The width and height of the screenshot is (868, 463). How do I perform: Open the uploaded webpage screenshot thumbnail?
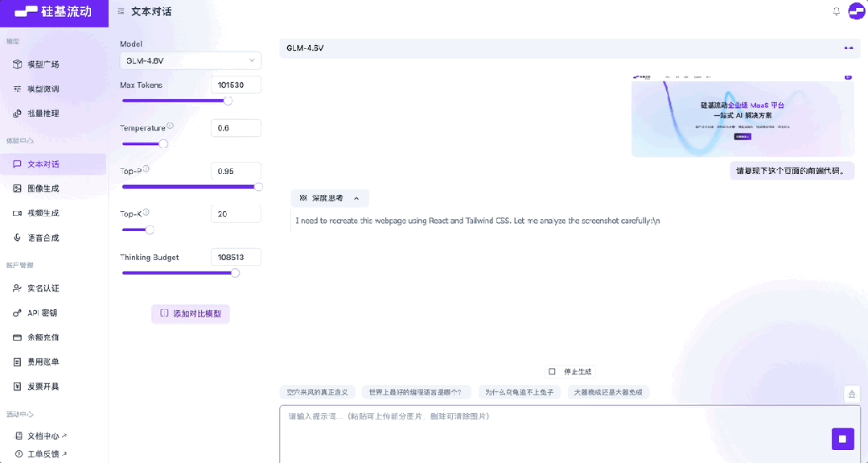coord(743,115)
